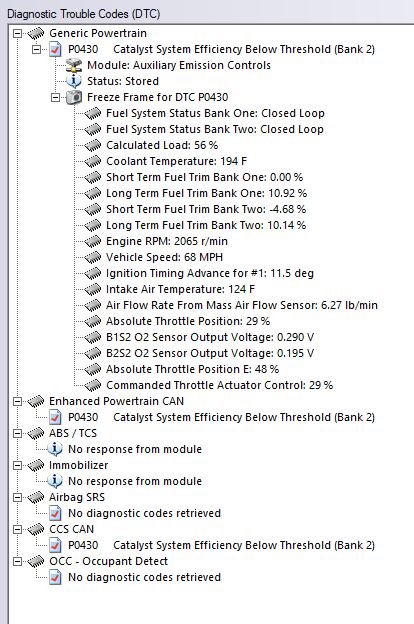Viewport: 414px width, 624px height.
Task: Select the Freeze Frame camera icon
Action: pyautogui.click(x=74, y=97)
